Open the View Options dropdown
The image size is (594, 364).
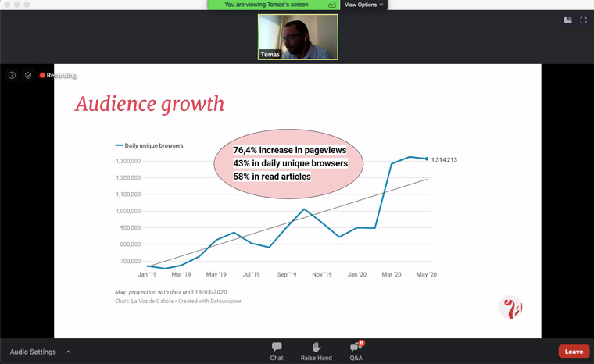point(363,5)
